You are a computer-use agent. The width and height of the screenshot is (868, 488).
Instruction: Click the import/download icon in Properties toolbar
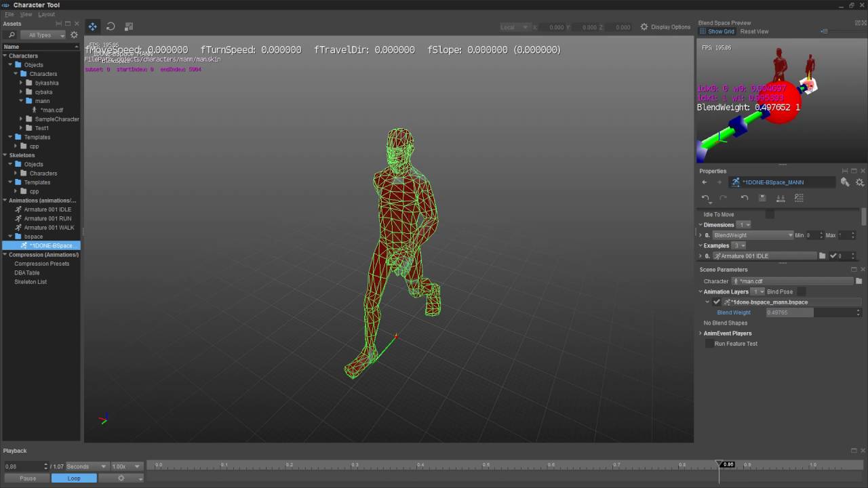coord(781,198)
